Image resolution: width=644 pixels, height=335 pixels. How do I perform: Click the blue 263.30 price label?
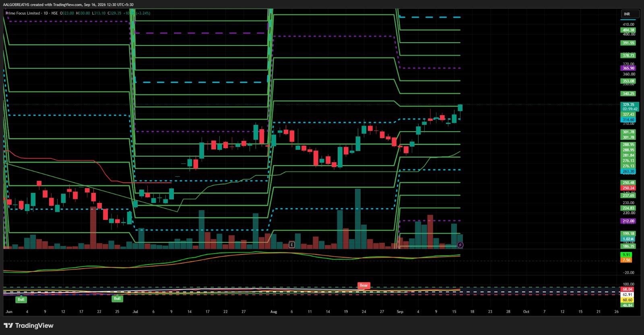tap(628, 172)
